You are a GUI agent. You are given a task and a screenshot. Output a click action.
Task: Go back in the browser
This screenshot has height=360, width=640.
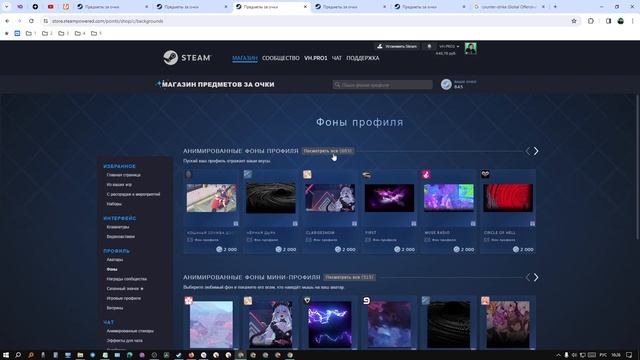point(7,21)
